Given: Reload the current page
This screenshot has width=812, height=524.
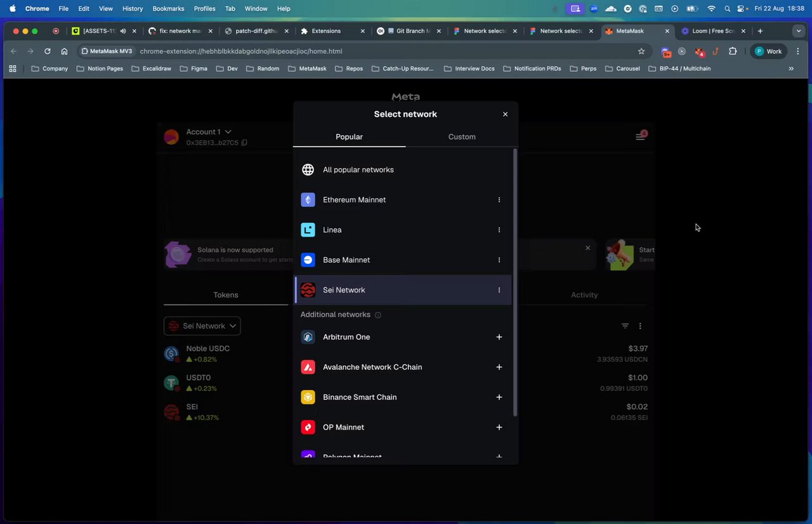Looking at the screenshot, I should pyautogui.click(x=48, y=51).
